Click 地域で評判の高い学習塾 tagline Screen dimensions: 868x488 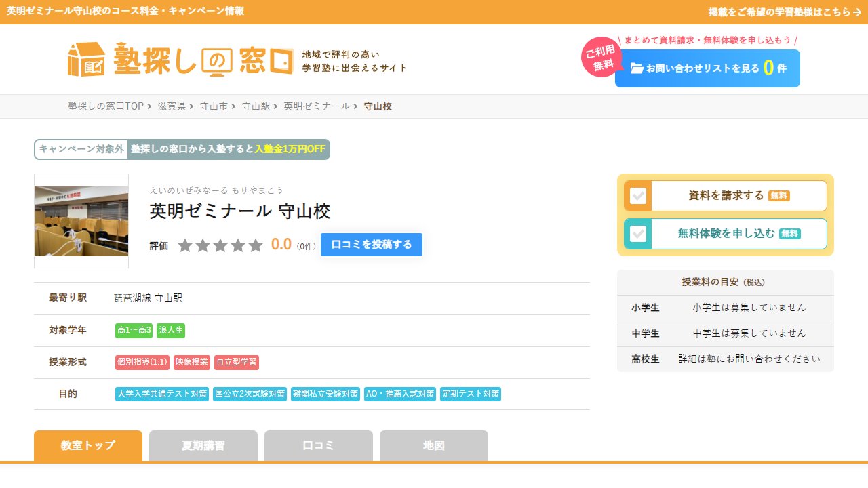tap(355, 61)
